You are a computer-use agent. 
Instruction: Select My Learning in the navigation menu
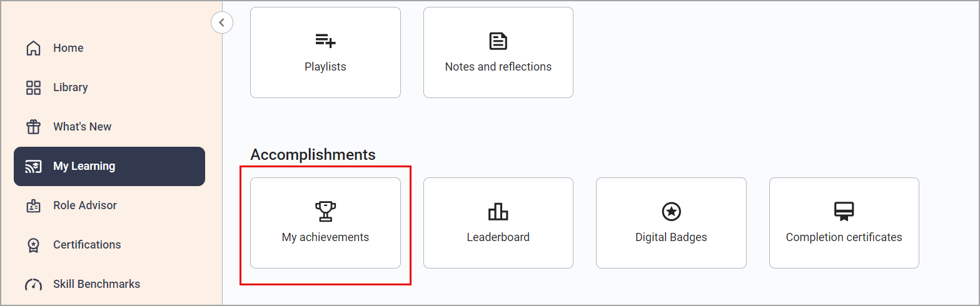(x=109, y=166)
